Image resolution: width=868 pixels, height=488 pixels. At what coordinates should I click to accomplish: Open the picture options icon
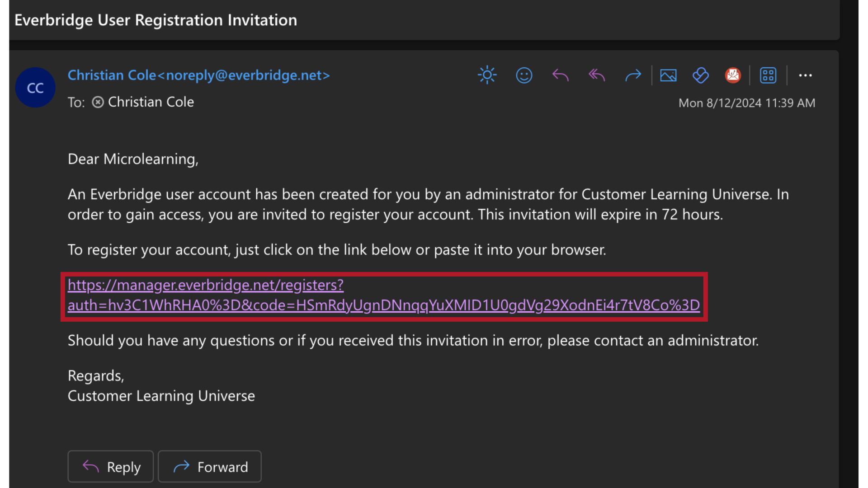pyautogui.click(x=669, y=75)
